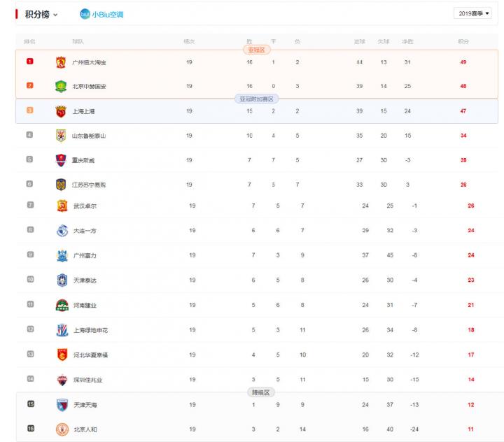Click the 大连一方 team logo
The image size is (504, 442).
coord(62,231)
